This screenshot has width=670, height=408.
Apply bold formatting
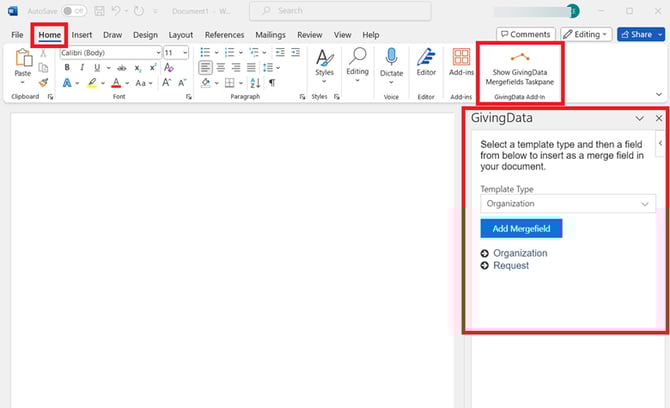[67, 68]
